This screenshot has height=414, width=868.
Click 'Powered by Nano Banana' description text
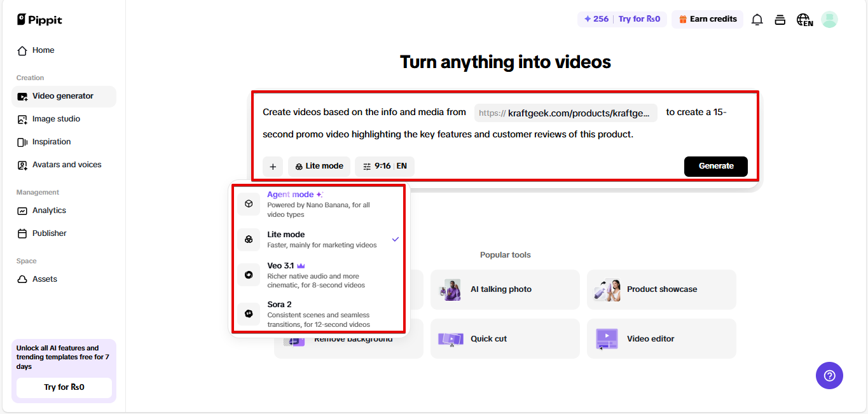click(319, 210)
